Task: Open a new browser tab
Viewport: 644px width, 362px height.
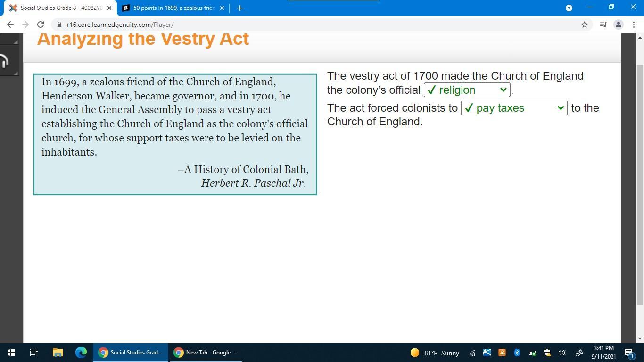Action: point(239,8)
